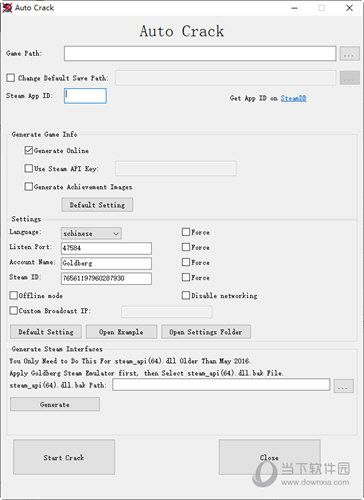Click Open Settings Folder button
The image size is (364, 500).
tap(206, 332)
